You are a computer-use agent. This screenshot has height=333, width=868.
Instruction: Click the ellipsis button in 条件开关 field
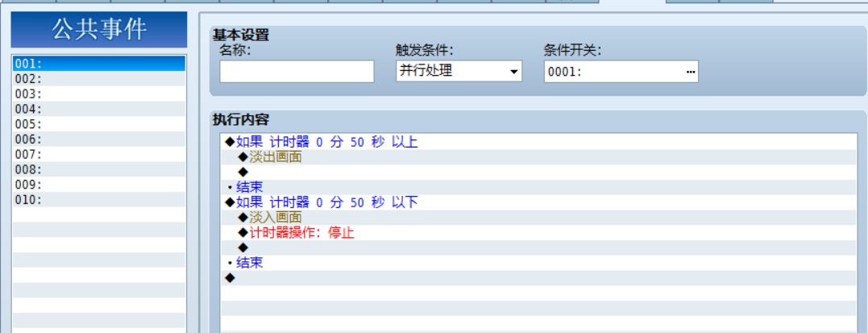691,72
